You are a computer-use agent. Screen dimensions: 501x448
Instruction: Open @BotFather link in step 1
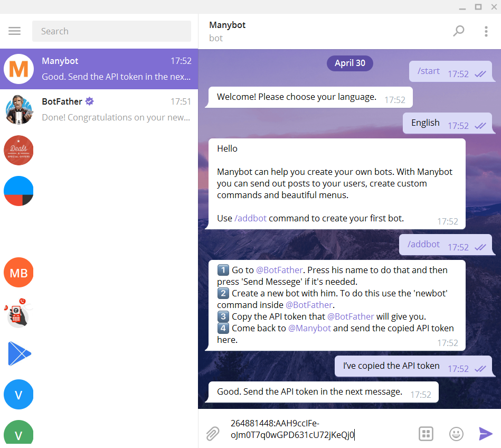click(279, 270)
